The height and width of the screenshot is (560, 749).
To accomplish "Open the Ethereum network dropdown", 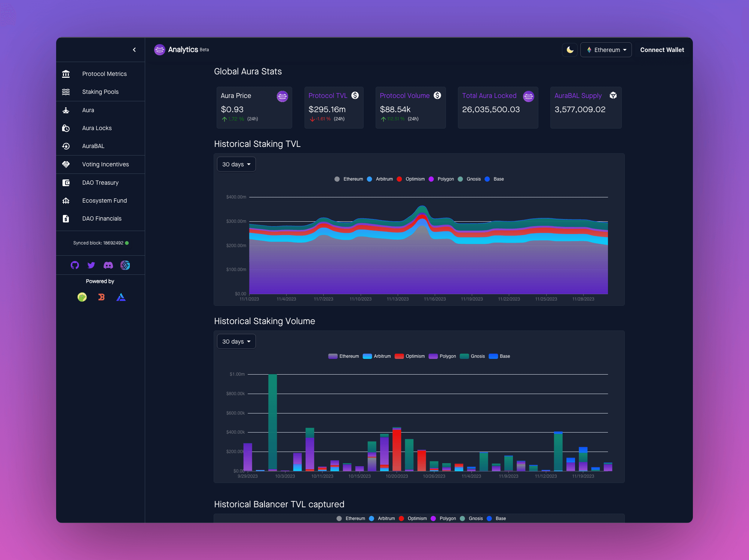I will pos(606,50).
